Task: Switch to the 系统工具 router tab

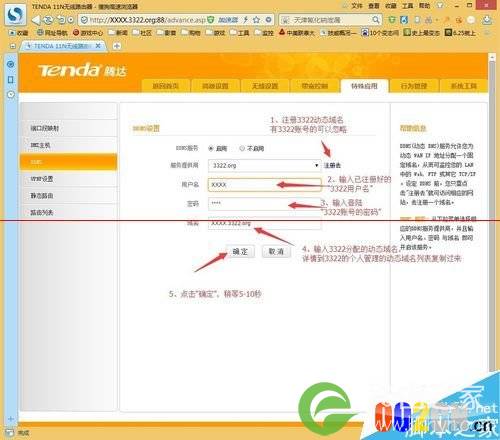Action: point(463,86)
